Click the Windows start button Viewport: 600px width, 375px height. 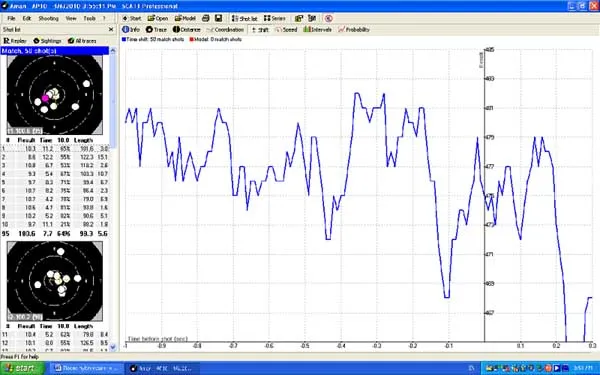(22, 368)
